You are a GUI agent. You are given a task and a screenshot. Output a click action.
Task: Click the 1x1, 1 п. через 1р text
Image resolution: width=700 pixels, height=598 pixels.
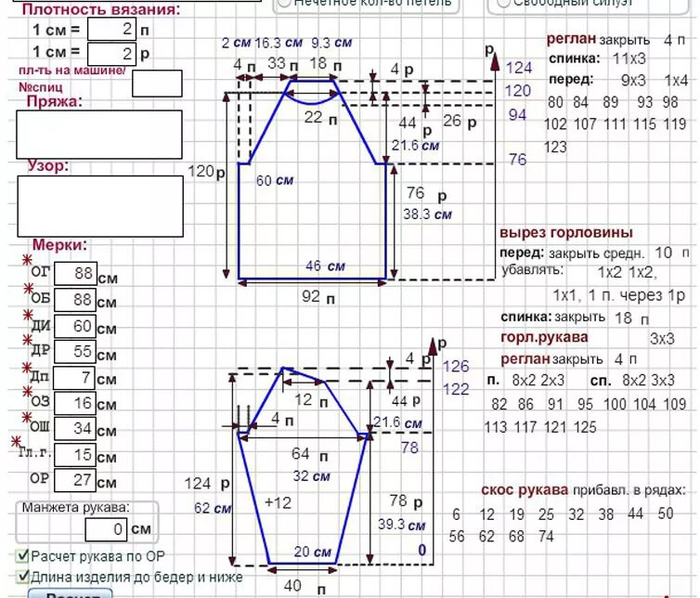619,295
